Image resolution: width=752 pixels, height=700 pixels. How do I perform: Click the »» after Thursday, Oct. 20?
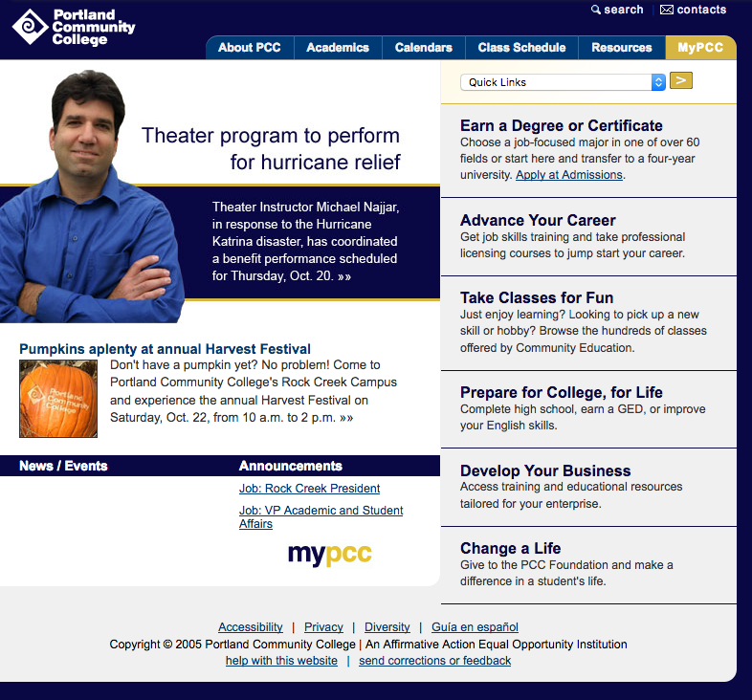point(344,276)
